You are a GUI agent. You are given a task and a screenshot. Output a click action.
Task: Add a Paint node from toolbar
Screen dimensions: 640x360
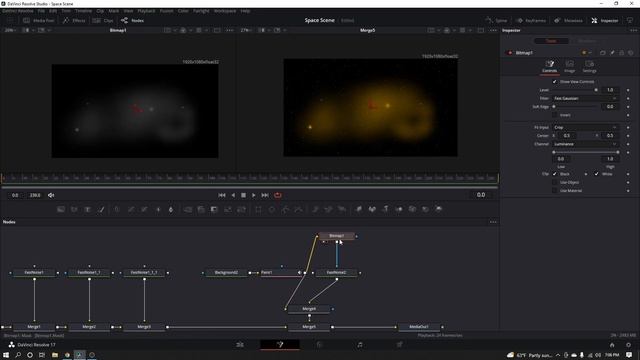pyautogui.click(x=101, y=209)
